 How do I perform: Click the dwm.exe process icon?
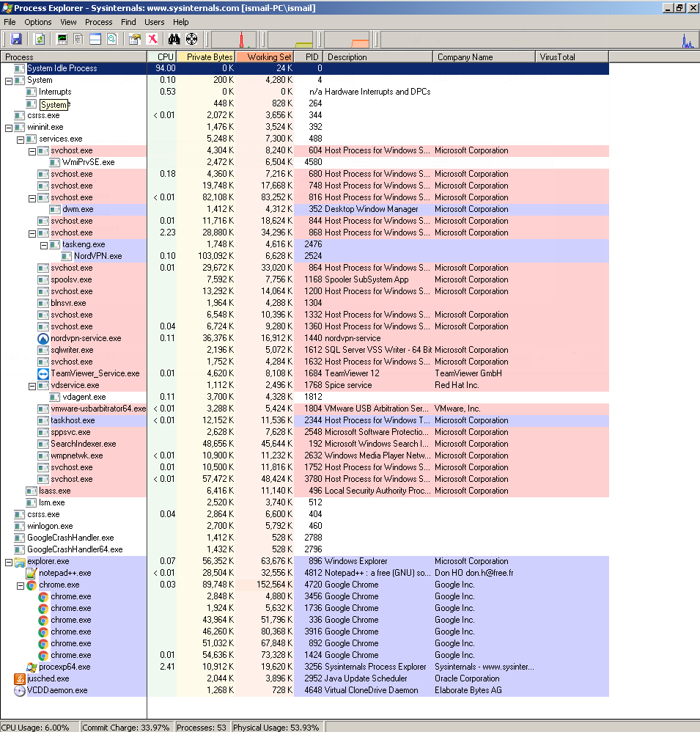(54, 209)
